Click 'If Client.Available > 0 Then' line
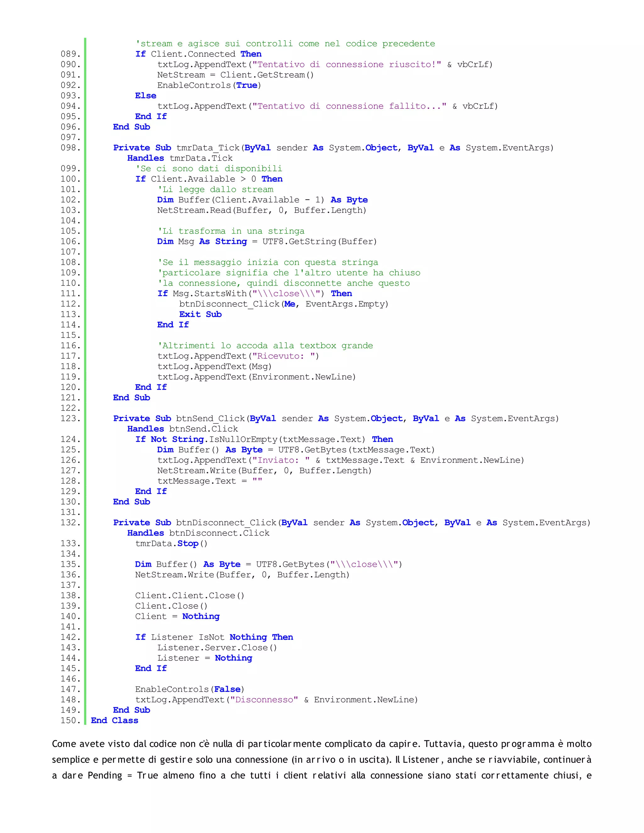The width and height of the screenshot is (644, 833). pyautogui.click(x=209, y=179)
